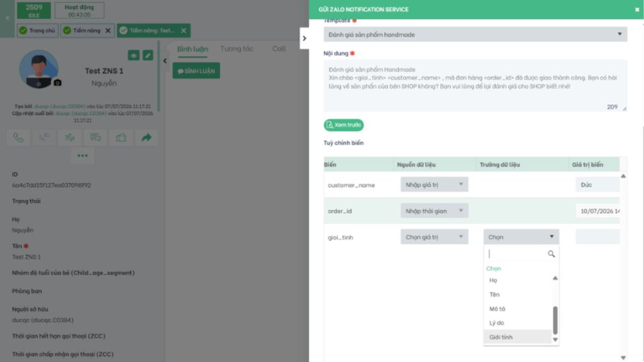Open the Template dropdown 'Đánh giá sản phẩm handmade'
Screen dimensions: 644x362
[475, 35]
